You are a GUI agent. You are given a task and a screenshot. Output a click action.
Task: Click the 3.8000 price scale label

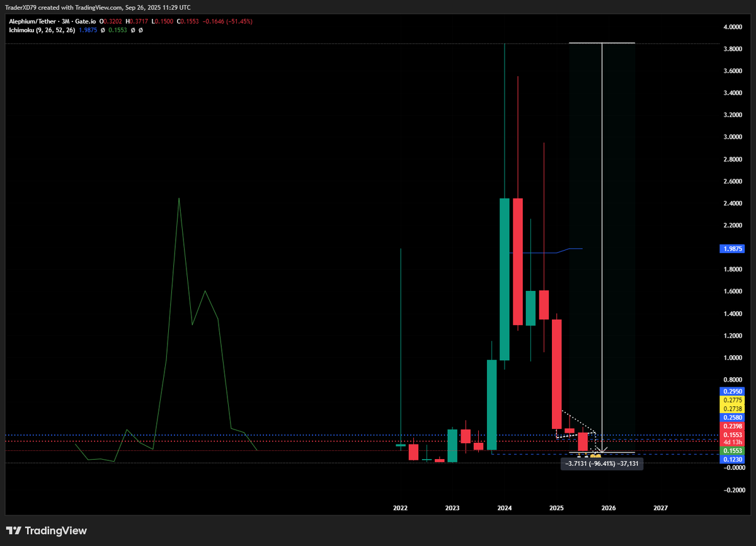[x=733, y=49]
